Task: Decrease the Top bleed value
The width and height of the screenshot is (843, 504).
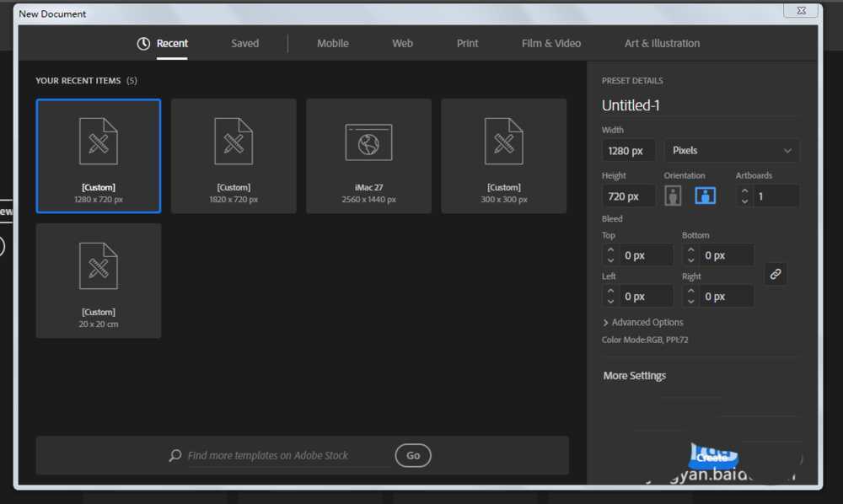Action: 611,260
